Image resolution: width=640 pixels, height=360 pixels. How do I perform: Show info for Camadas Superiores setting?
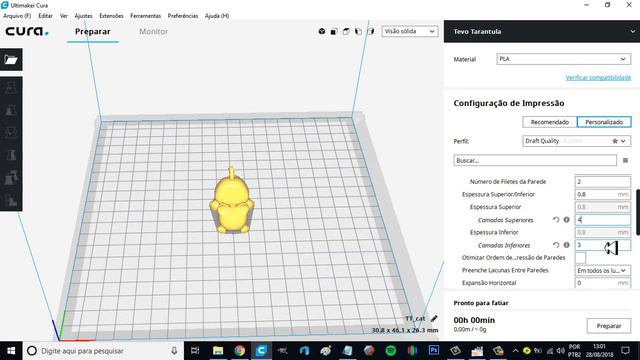point(567,220)
